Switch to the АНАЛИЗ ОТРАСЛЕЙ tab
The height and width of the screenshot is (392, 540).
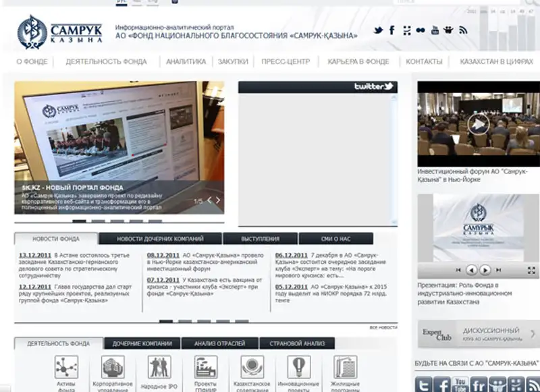click(220, 343)
